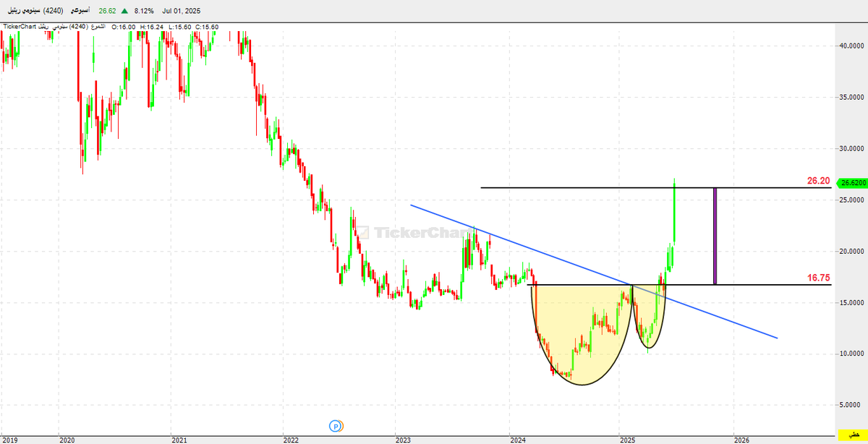Click the blue P marker icon
Viewport: 868px width, 444px height.
point(335,426)
